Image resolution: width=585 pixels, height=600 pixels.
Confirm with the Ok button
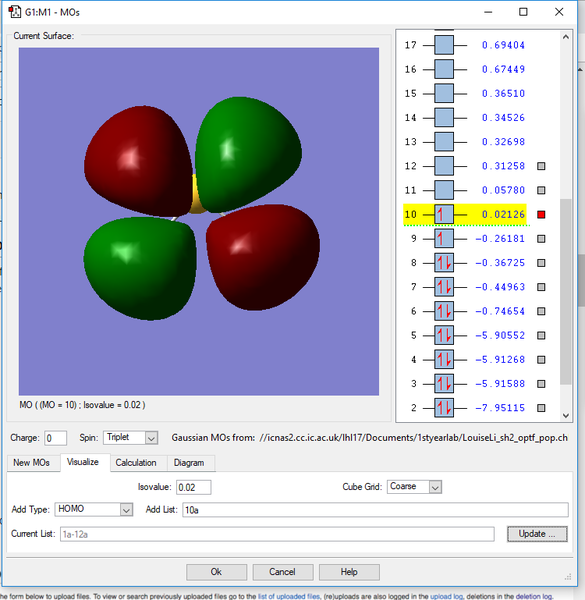[216, 572]
